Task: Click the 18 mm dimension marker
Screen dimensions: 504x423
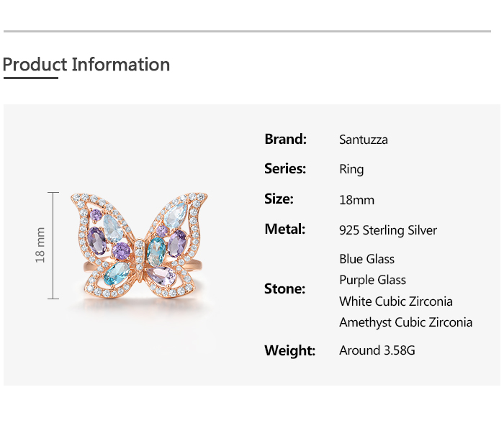Action: pyautogui.click(x=40, y=245)
